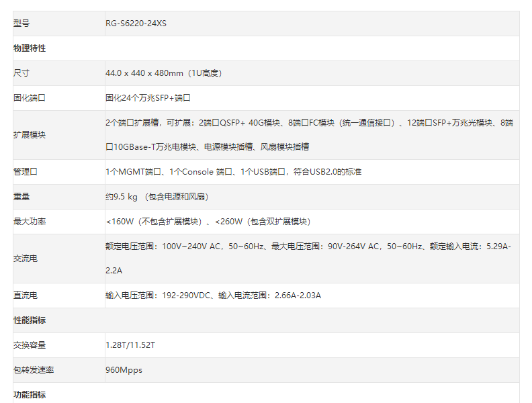The image size is (532, 403).
Task: Select the 固化24个万兆SFP+端口 value
Action: coord(148,98)
